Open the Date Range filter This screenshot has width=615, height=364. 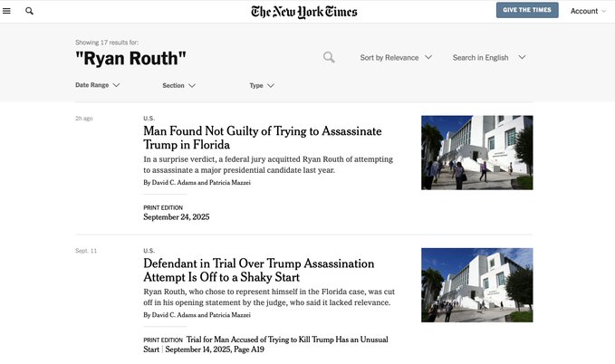97,85
